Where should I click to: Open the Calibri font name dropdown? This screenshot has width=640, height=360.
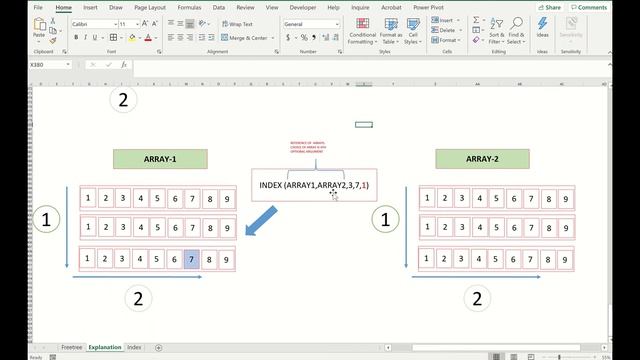(116, 24)
